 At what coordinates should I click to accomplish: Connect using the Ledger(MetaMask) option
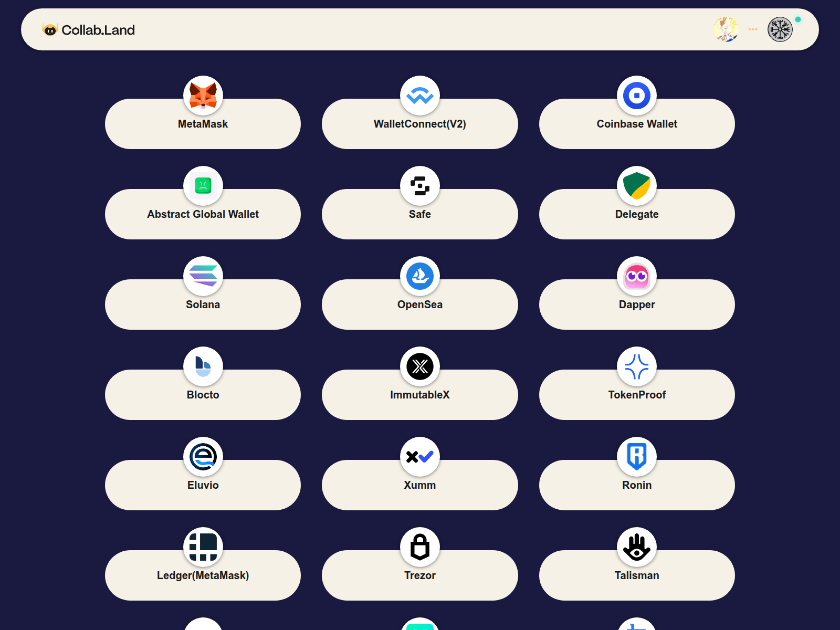point(203,575)
